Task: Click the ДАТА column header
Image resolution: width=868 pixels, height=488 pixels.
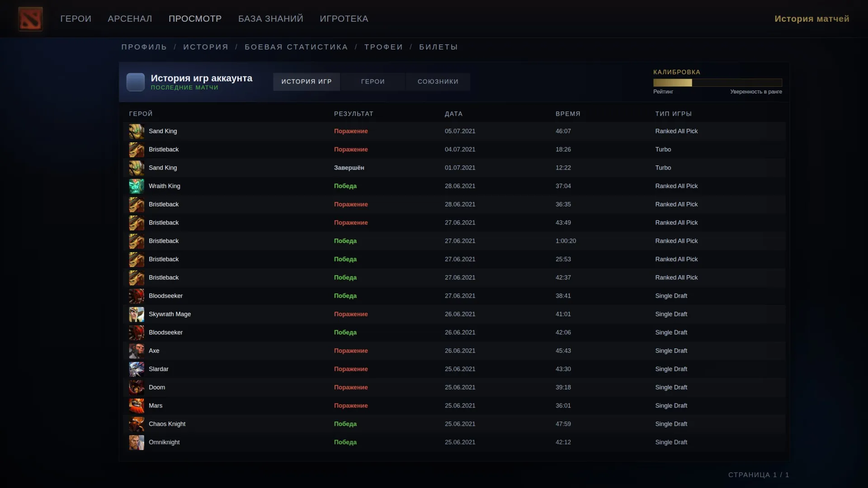Action: tap(453, 114)
